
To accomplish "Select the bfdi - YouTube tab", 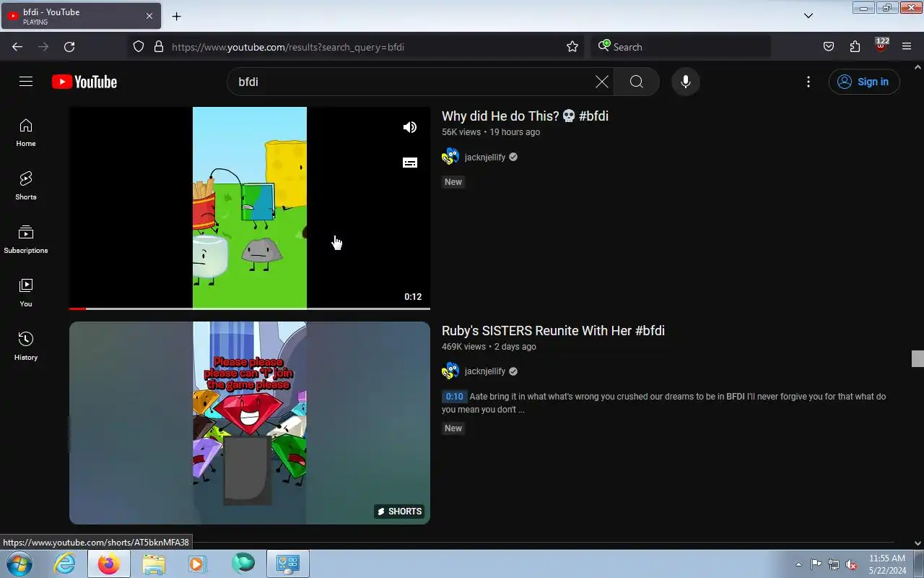I will pyautogui.click(x=81, y=16).
